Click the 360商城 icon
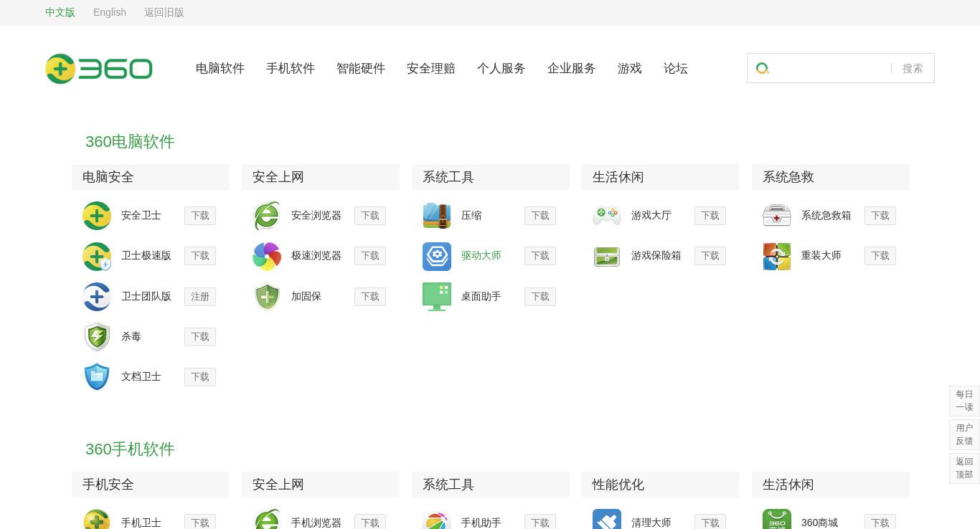The image size is (980, 529). [x=777, y=519]
